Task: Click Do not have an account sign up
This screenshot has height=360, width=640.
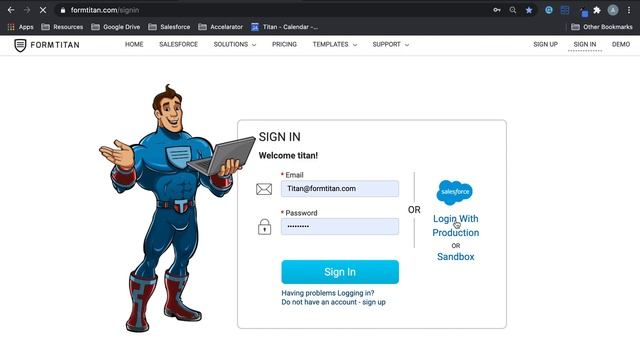Action: click(x=333, y=302)
